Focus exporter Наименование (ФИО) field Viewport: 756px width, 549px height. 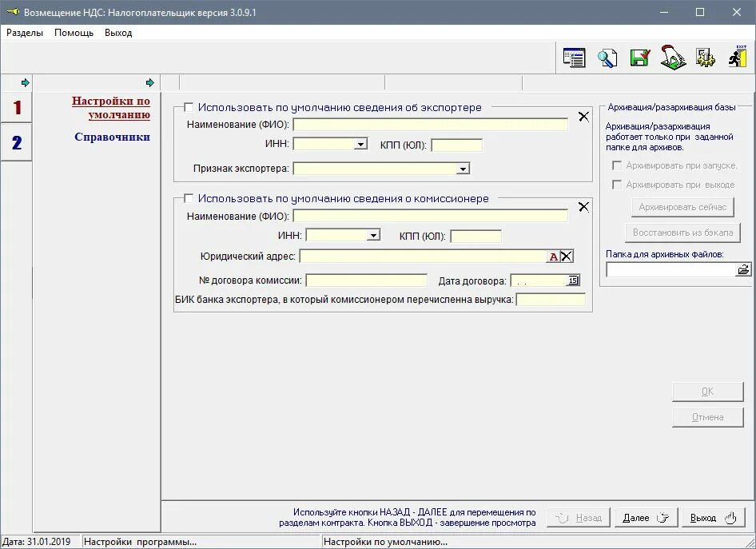coord(431,125)
